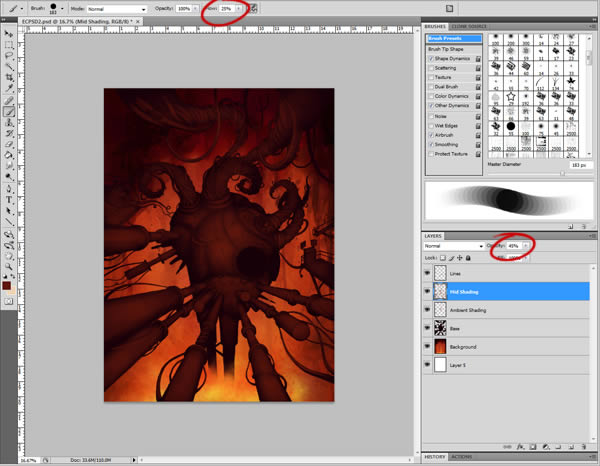Enable the Wet Edges checkbox

pyautogui.click(x=431, y=126)
